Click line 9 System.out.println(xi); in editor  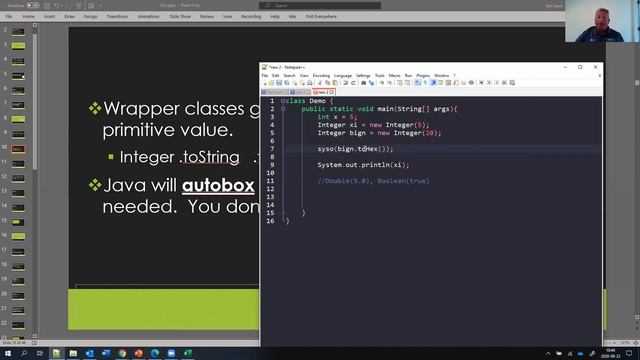pyautogui.click(x=363, y=165)
